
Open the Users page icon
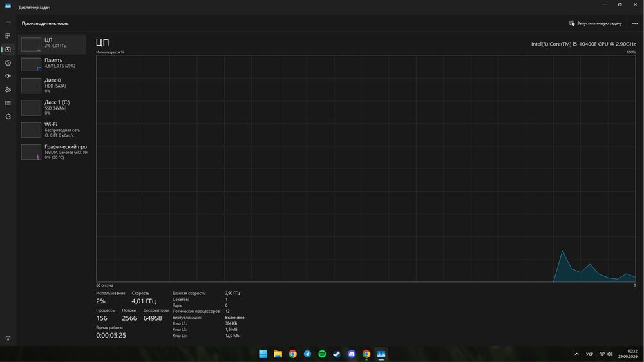(8, 90)
